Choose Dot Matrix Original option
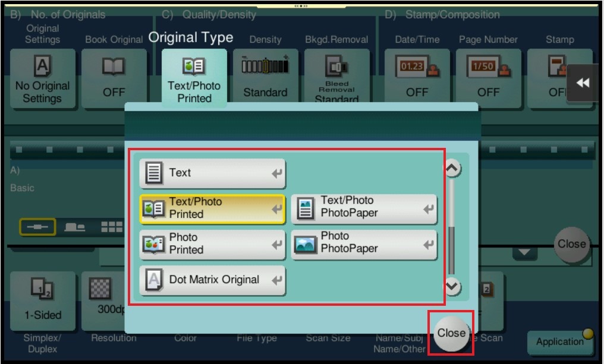The image size is (604, 364). pyautogui.click(x=212, y=280)
